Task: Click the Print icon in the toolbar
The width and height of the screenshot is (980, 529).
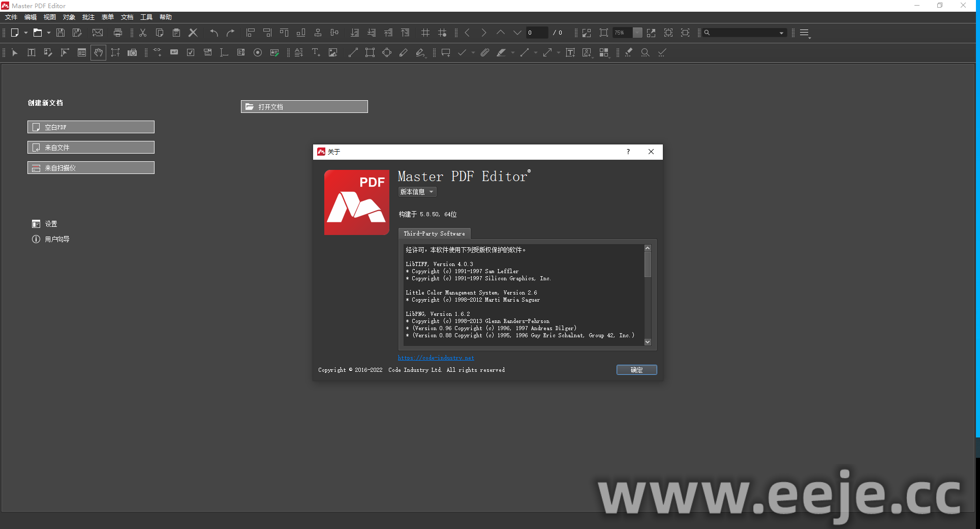Action: [118, 33]
